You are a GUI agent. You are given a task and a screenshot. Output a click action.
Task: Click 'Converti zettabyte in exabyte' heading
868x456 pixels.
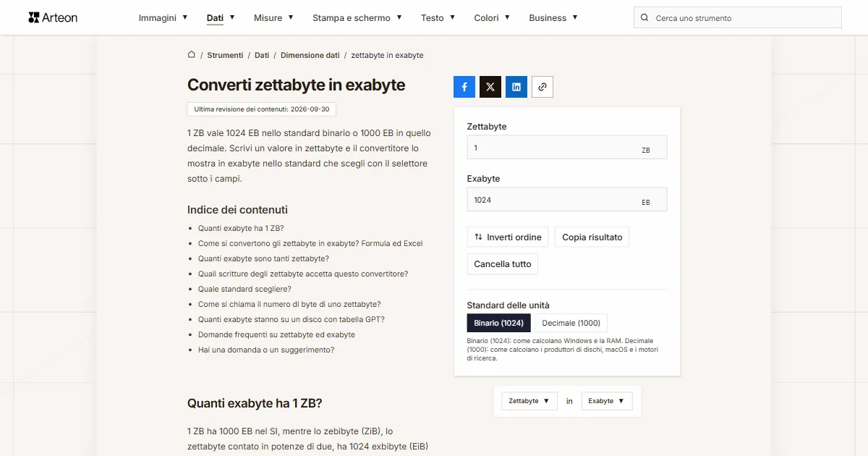[x=297, y=85]
